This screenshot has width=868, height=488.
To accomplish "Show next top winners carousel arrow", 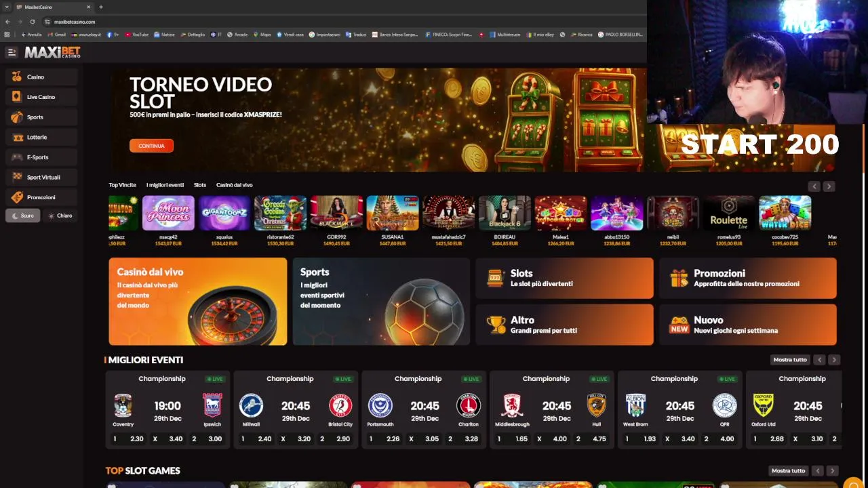I will pos(829,186).
